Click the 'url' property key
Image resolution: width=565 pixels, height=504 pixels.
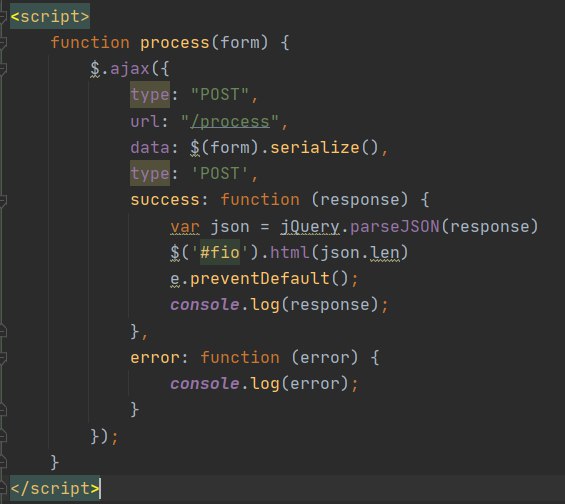(145, 122)
